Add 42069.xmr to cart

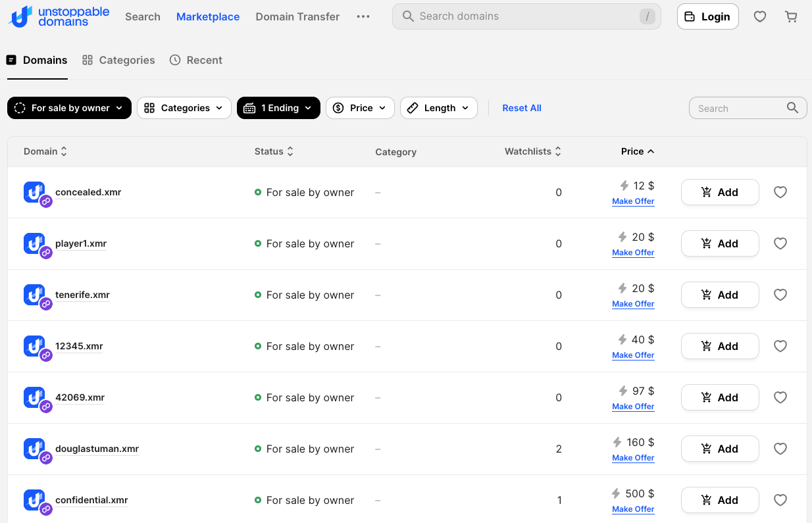[720, 397]
